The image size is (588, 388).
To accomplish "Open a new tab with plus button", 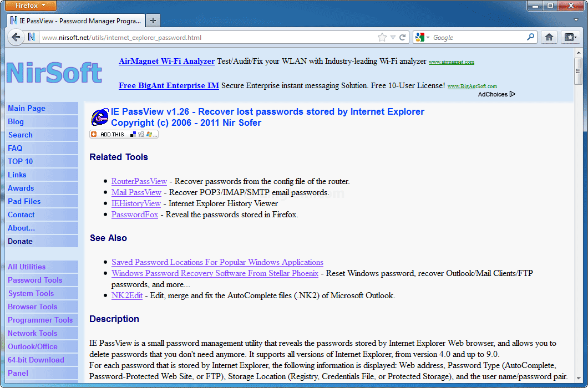I will [x=153, y=21].
